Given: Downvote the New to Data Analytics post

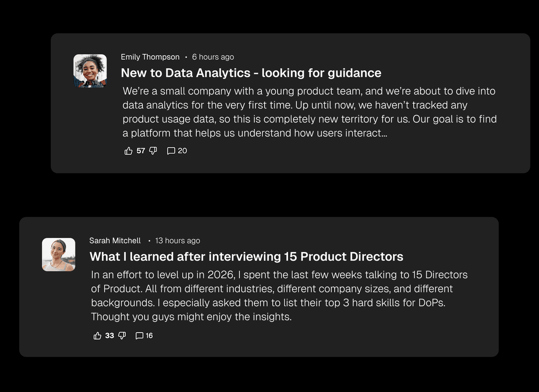Looking at the screenshot, I should (x=153, y=151).
